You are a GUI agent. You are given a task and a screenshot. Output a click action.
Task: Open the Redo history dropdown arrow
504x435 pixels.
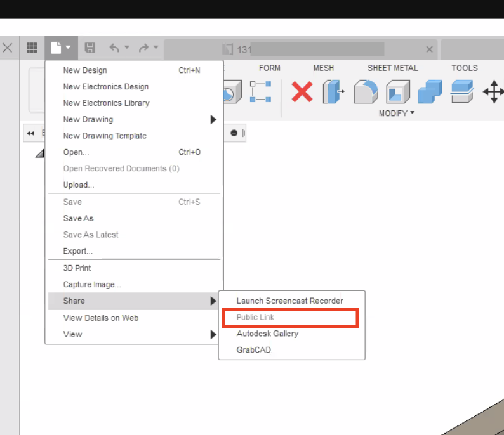pyautogui.click(x=156, y=47)
